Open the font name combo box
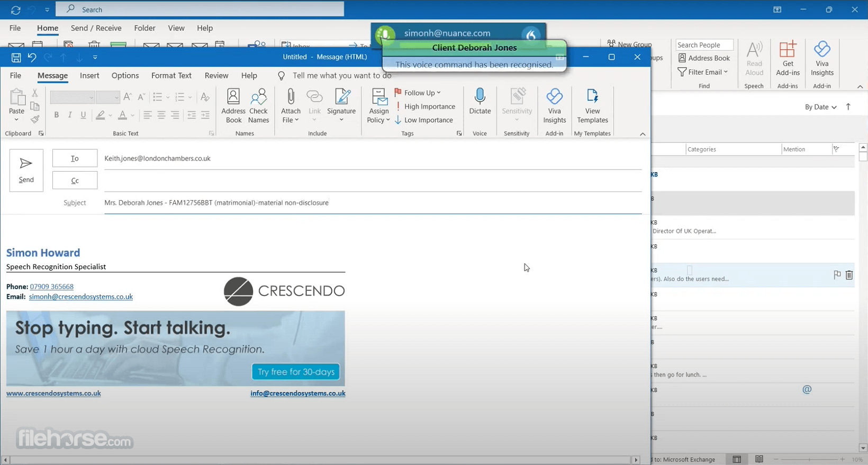868x465 pixels. [72, 97]
